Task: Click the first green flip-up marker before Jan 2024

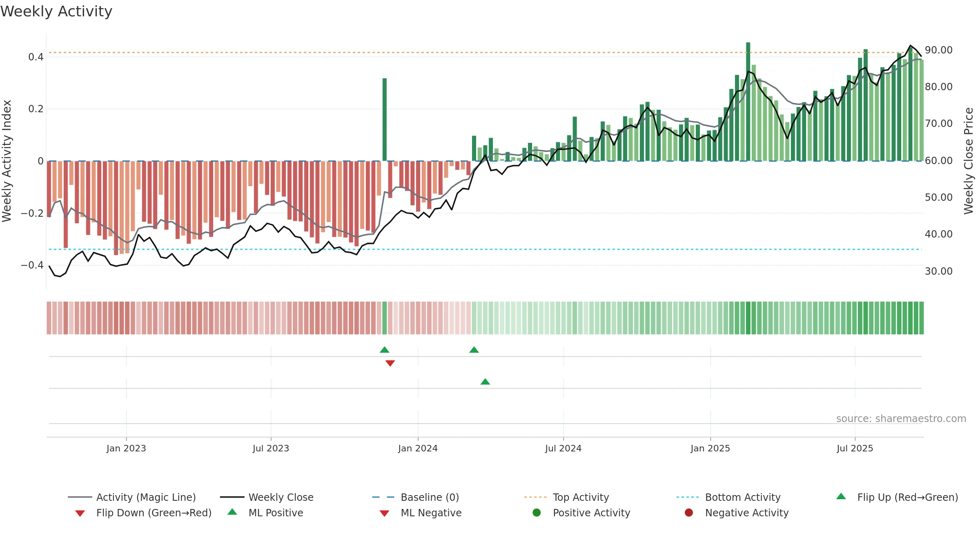Action: click(x=384, y=350)
